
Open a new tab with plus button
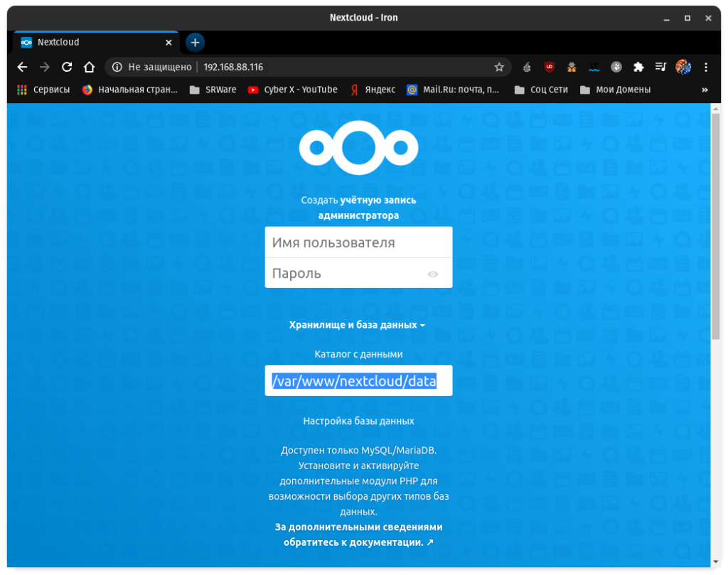click(195, 42)
